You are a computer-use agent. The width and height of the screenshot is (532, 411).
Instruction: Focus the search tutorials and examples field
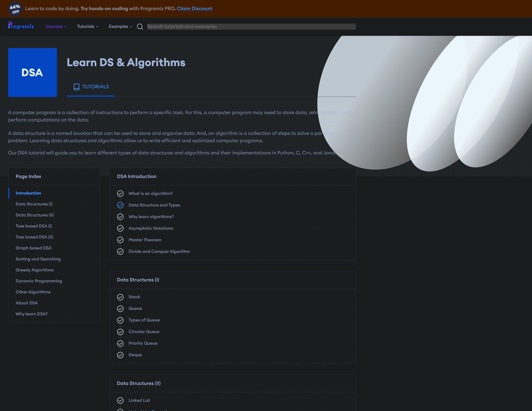point(251,27)
